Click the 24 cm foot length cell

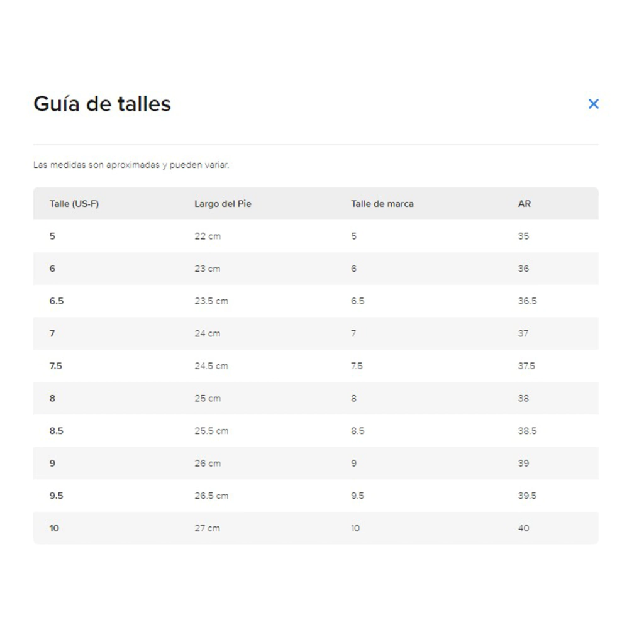(208, 333)
